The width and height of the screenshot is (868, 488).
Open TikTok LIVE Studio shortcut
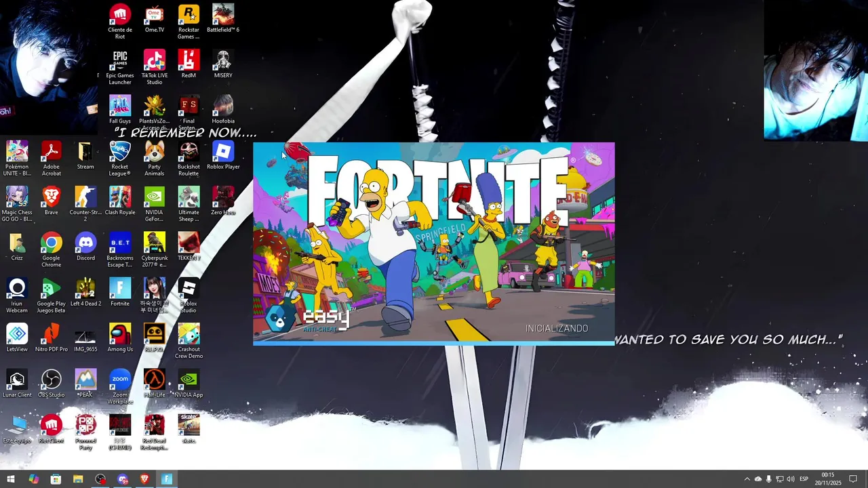(x=155, y=67)
